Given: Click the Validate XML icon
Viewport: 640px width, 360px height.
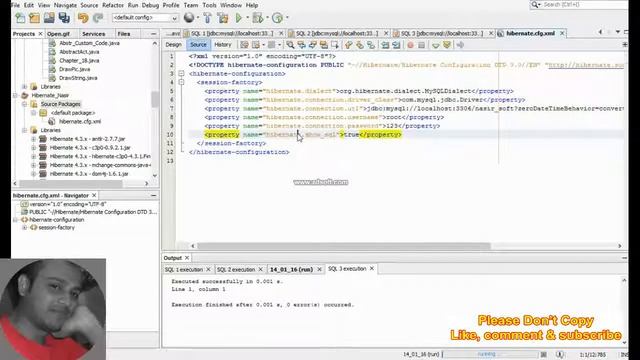Looking at the screenshot, I should (x=447, y=45).
